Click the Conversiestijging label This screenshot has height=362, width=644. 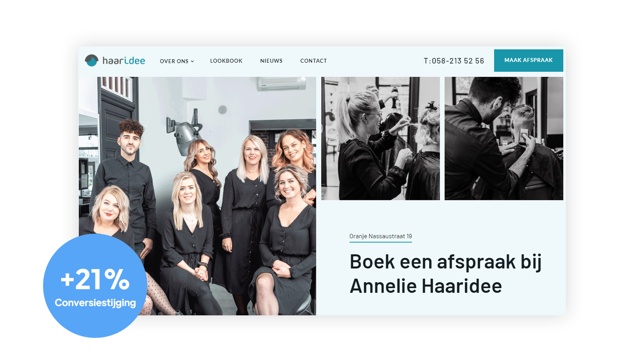[x=95, y=303]
